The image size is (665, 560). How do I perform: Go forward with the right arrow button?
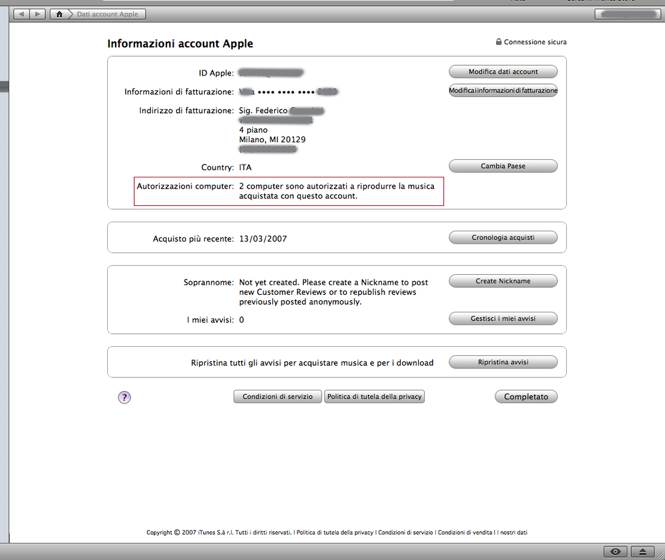[37, 14]
